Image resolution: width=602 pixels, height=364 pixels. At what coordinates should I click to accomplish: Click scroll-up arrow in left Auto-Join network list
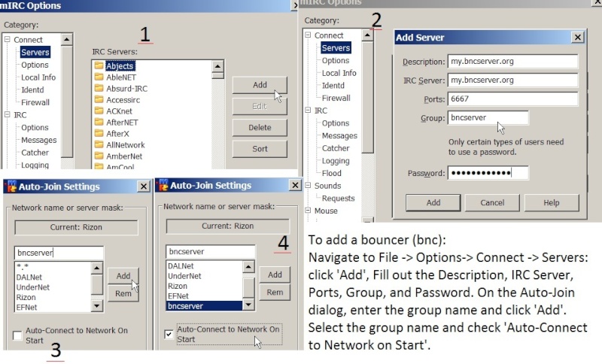click(97, 268)
